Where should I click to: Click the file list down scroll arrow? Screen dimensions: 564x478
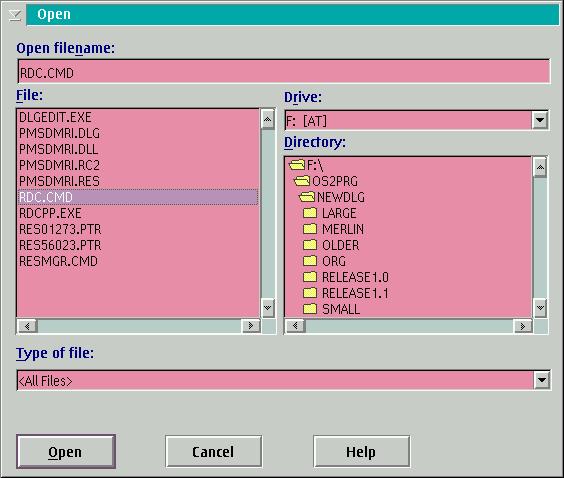[x=267, y=308]
